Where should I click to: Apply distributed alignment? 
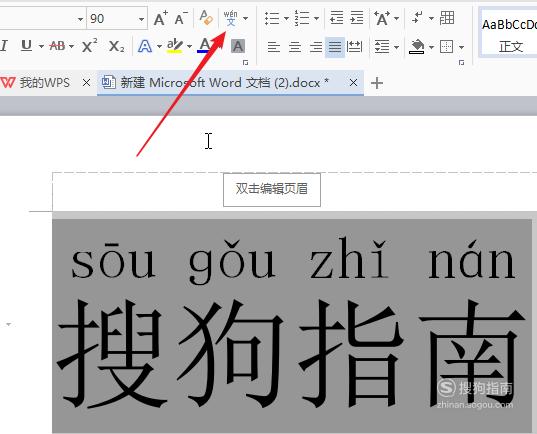(x=354, y=47)
